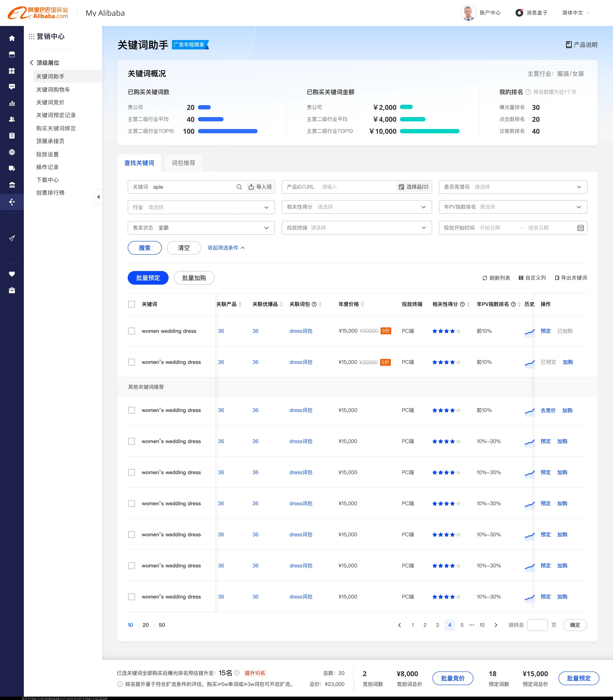Screen dimensions: 613x700
Task: Expand the 相关性得分 dropdown filter
Action: [357, 207]
